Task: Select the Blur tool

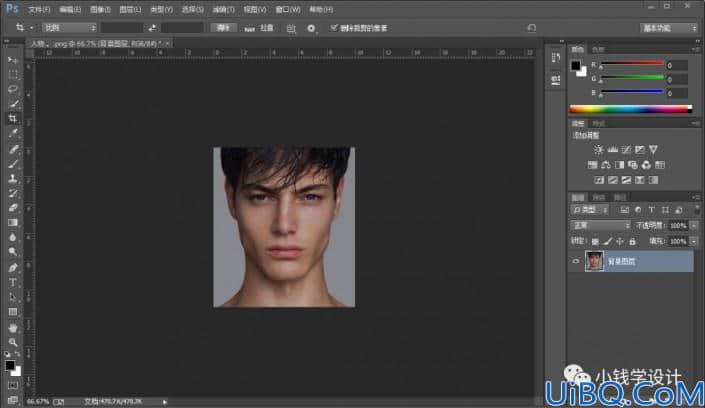Action: pos(13,237)
